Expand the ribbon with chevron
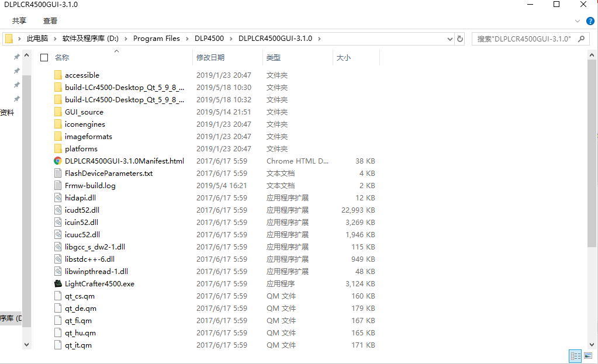The image size is (598, 364). point(578,21)
